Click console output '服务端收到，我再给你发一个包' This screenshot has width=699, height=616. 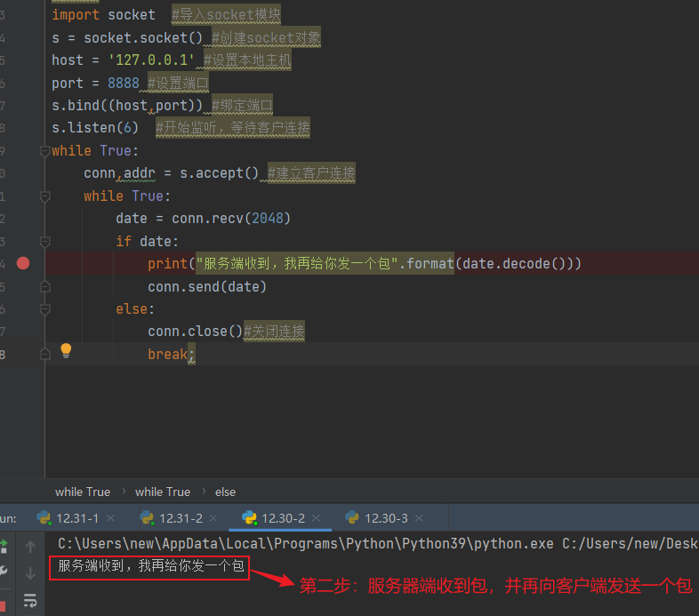pos(151,566)
